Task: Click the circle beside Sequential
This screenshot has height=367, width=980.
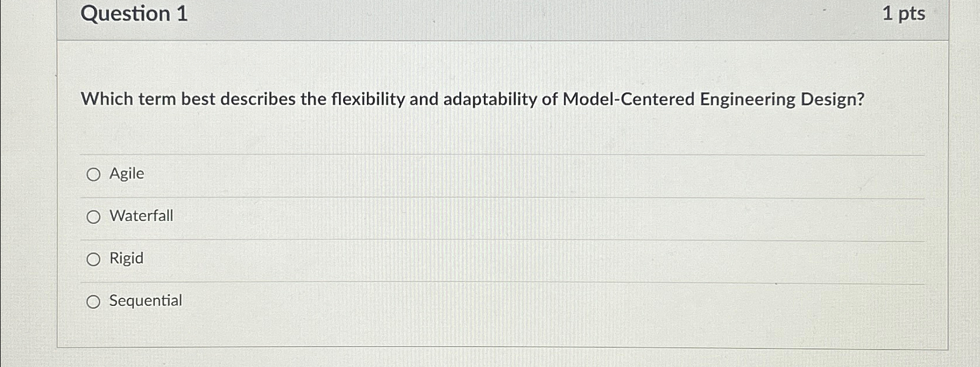Action: click(x=93, y=301)
